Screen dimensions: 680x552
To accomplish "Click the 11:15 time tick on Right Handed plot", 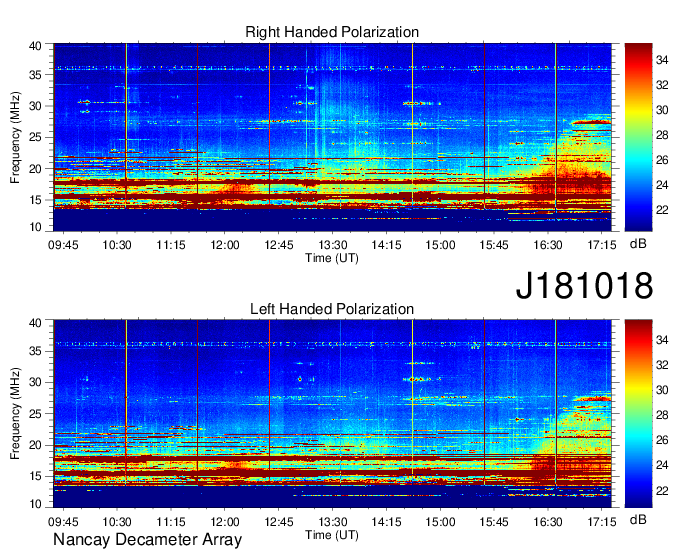I will point(171,245).
